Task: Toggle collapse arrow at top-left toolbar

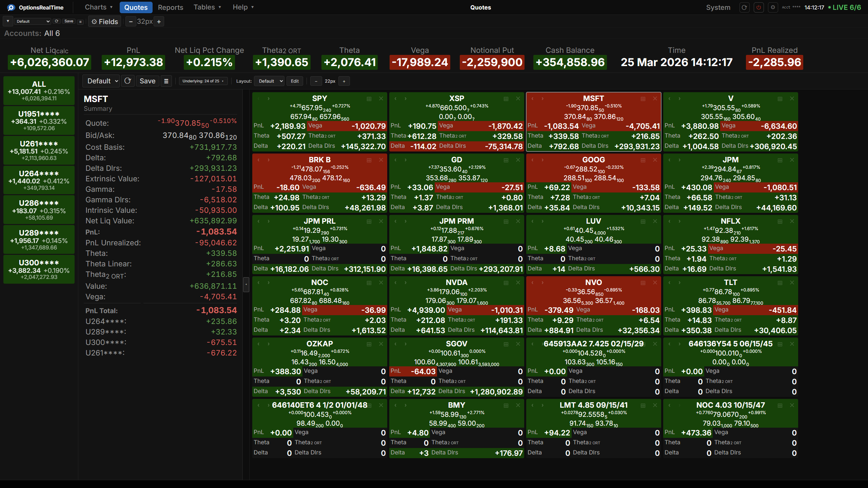Action: point(8,21)
